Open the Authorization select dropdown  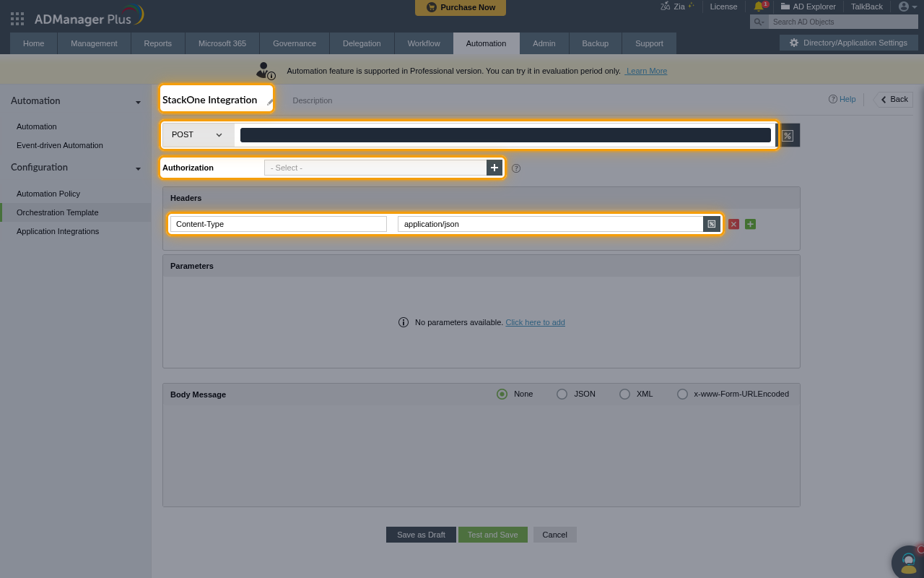coord(375,168)
